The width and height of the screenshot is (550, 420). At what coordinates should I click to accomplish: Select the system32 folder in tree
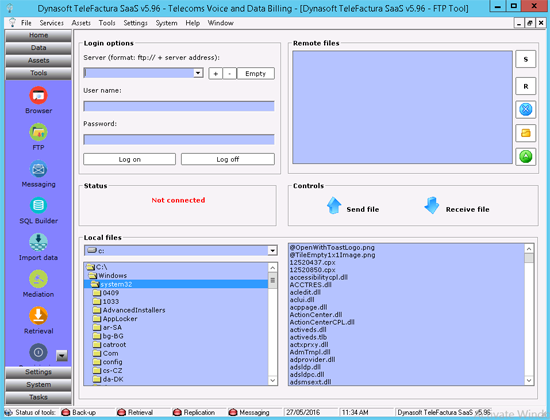[112, 284]
